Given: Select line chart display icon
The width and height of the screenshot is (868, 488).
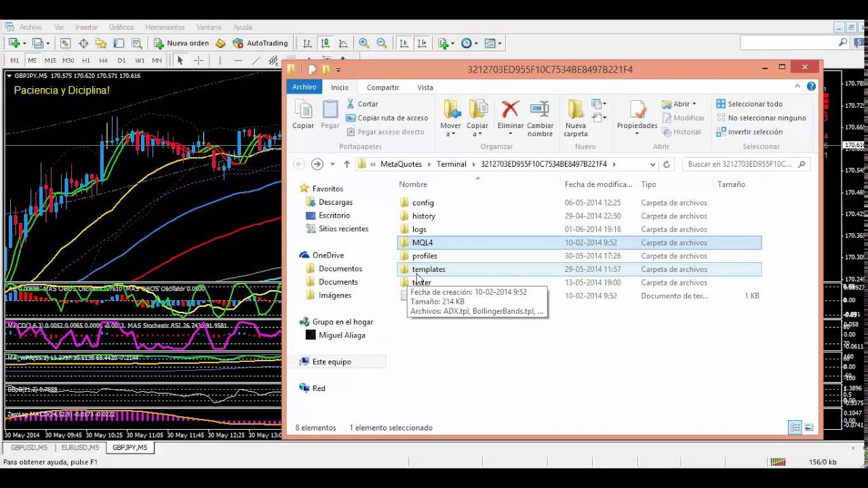Looking at the screenshot, I should (x=343, y=43).
